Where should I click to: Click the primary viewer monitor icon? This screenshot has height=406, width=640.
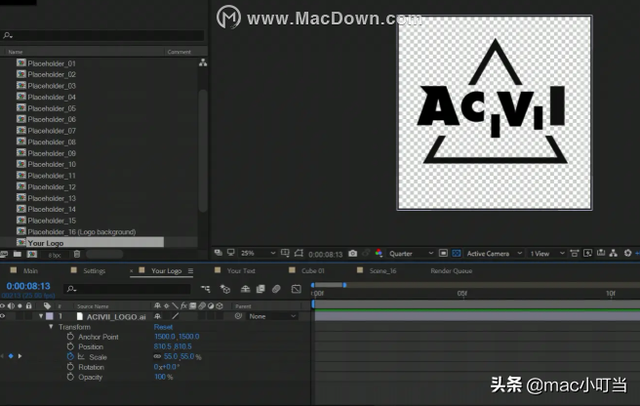tap(231, 253)
